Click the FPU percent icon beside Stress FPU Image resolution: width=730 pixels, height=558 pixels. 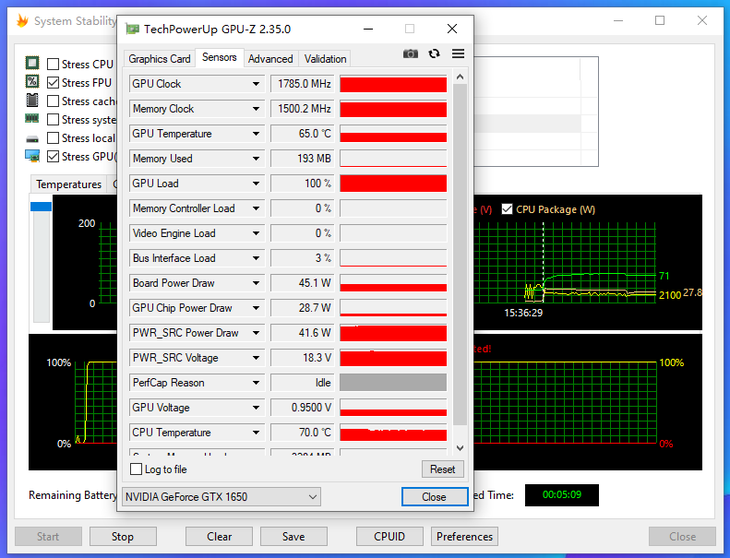click(x=32, y=82)
